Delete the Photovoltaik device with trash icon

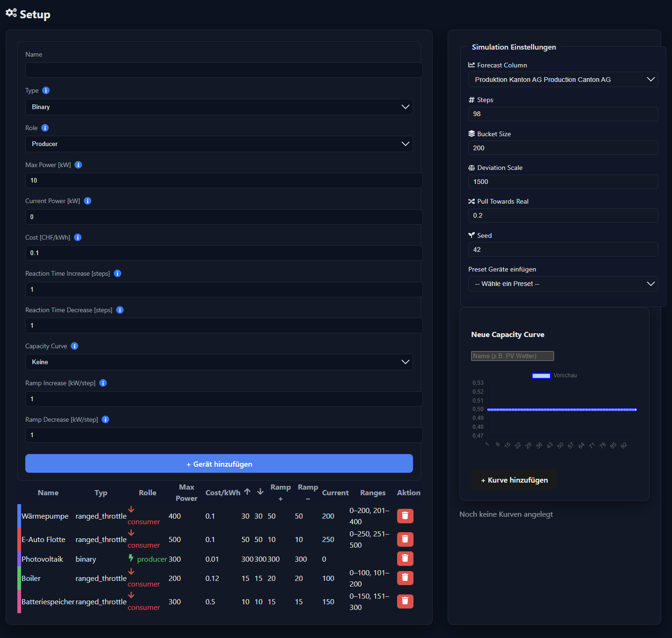coord(405,558)
